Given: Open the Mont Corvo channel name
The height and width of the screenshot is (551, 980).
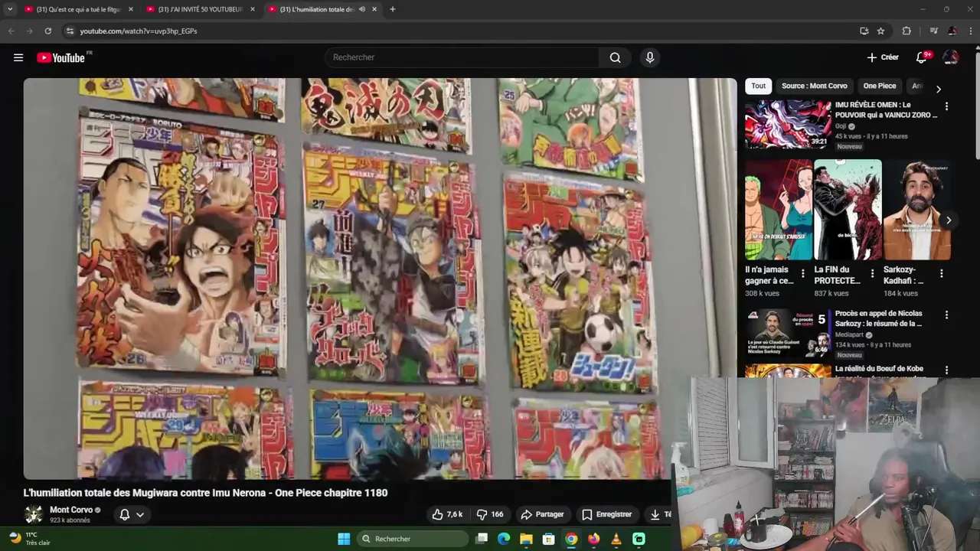Looking at the screenshot, I should click(71, 510).
